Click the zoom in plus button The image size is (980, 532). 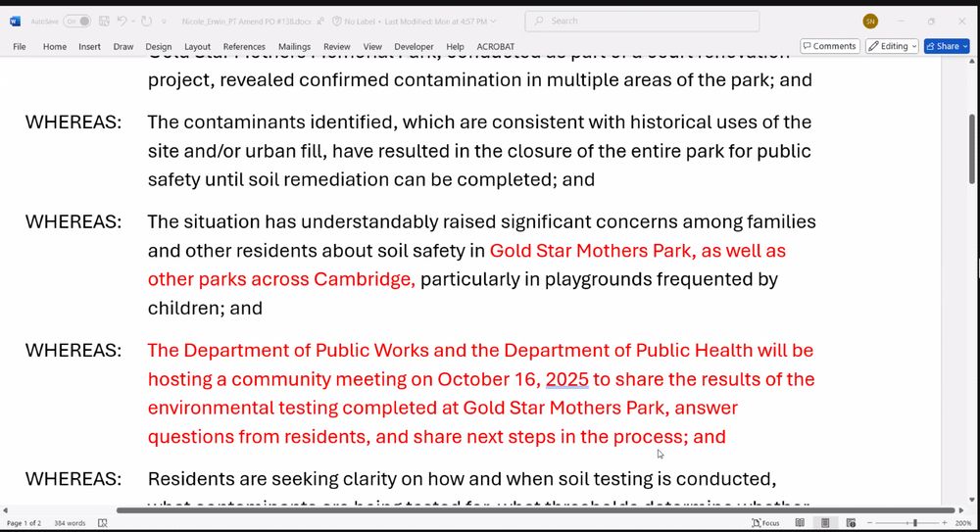pyautogui.click(x=945, y=523)
